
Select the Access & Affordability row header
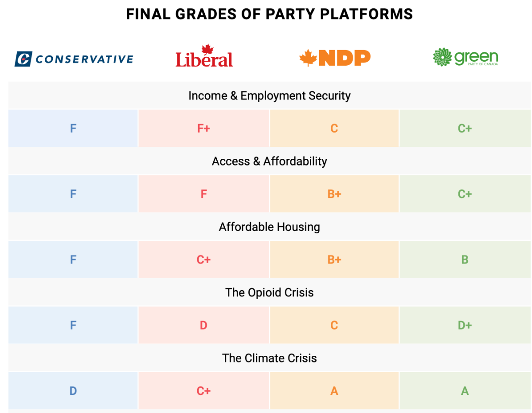point(270,161)
